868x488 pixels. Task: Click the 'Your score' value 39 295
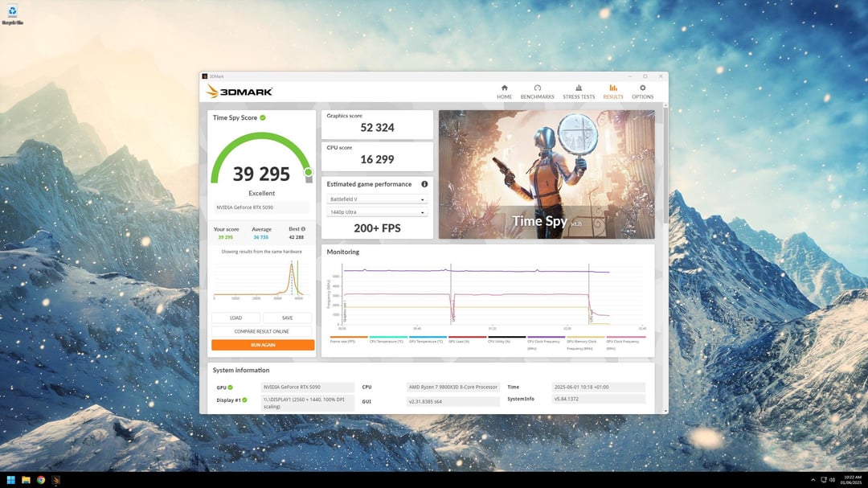coord(225,237)
